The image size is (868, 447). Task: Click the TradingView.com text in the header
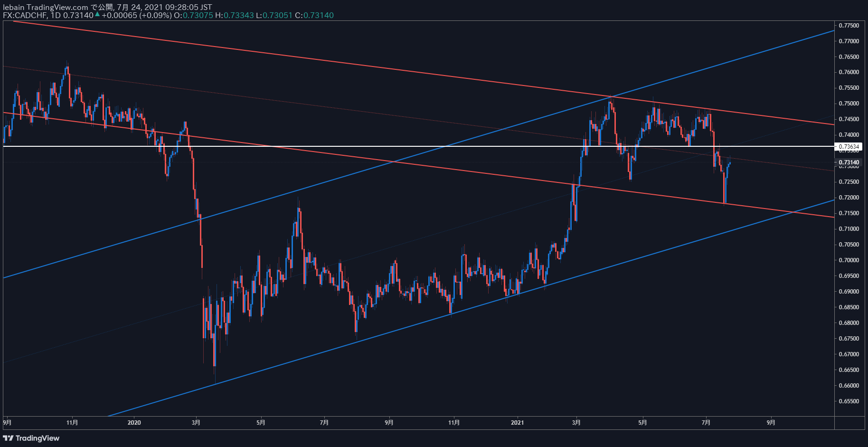[x=57, y=7]
